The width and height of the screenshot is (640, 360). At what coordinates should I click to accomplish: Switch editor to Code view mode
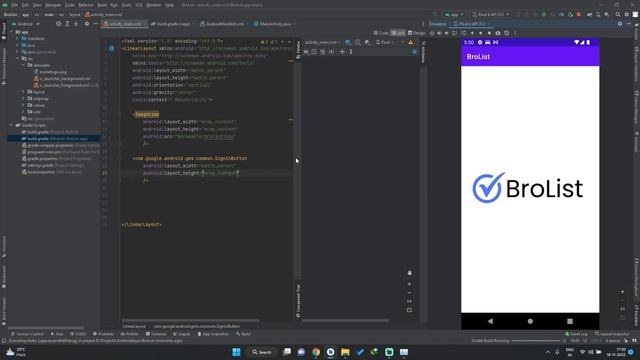pyautogui.click(x=380, y=33)
